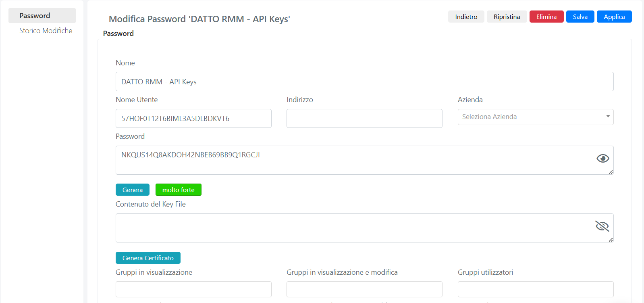Focus the Gruppi utilizzatori field
The image size is (644, 303).
[x=536, y=289]
